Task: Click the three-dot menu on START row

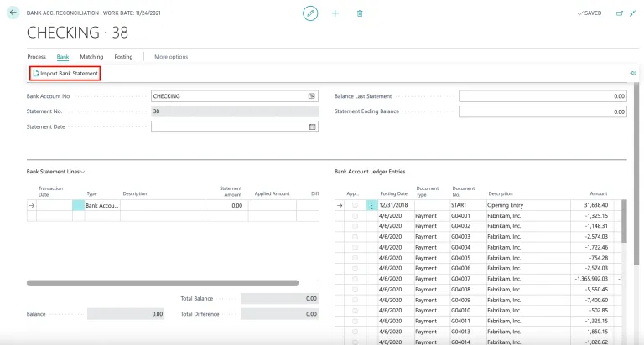Action: click(x=371, y=205)
